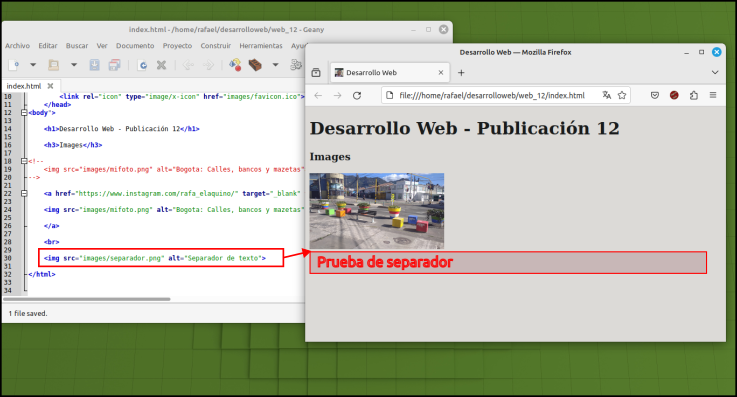
Task: Click the New file icon in Geany
Action: [14, 65]
